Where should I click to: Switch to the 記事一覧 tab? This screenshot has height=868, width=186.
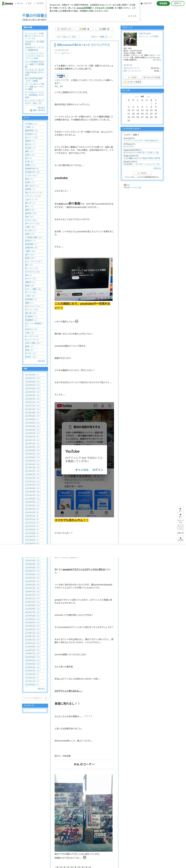click(84, 29)
